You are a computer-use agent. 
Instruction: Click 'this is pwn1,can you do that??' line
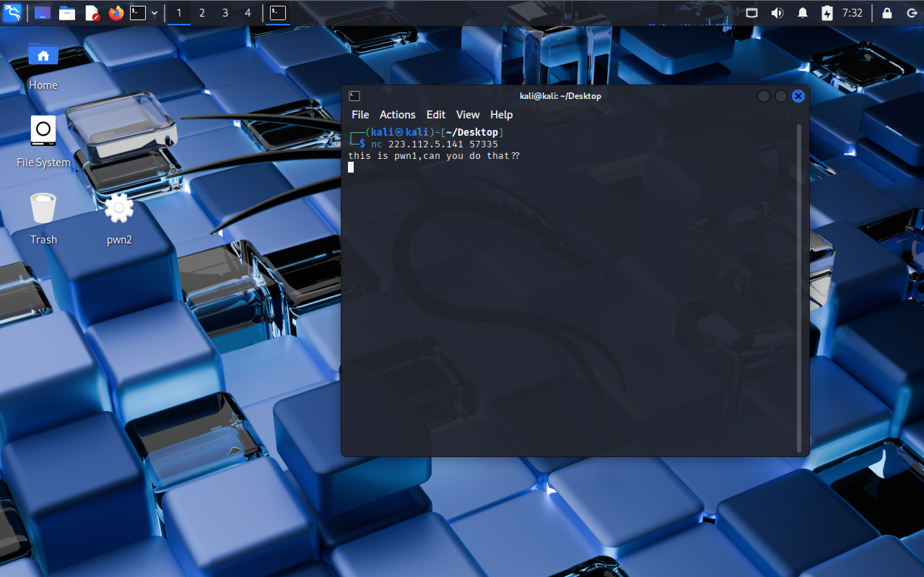coord(434,156)
